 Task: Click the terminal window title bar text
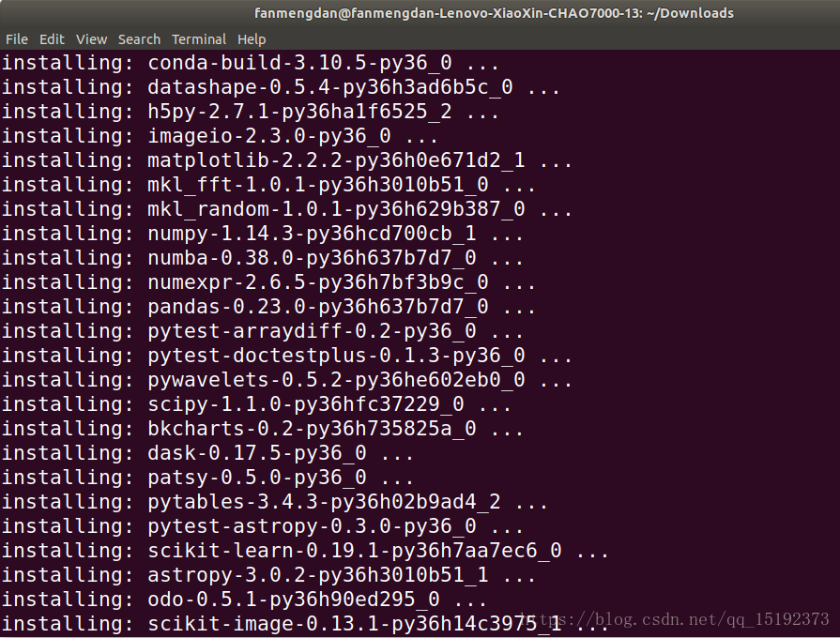[494, 13]
